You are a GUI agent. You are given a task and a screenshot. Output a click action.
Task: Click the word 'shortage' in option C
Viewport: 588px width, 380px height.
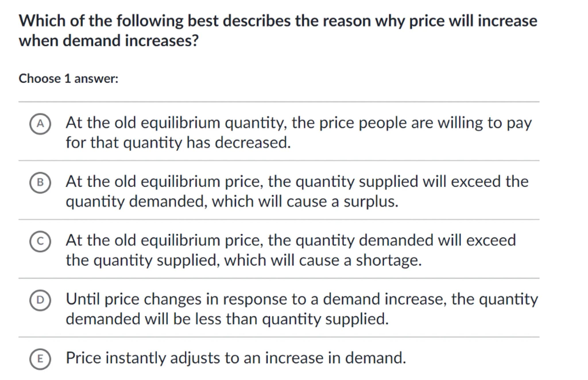click(x=388, y=260)
